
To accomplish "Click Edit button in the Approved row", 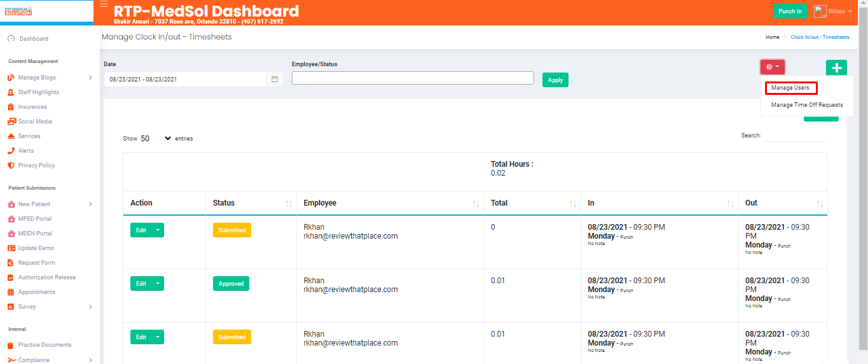I will 141,284.
